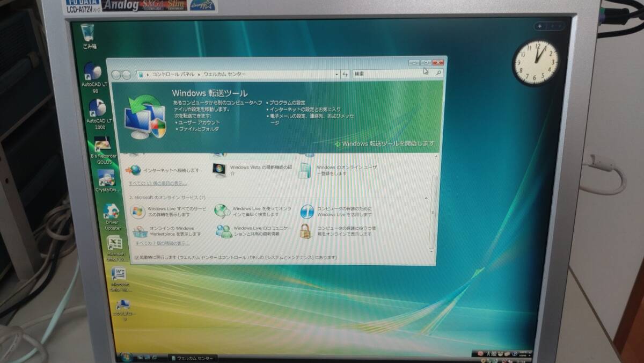This screenshot has height=363, width=644.
Task: Toggle 起動時に実行します checkbox
Action: (137, 258)
